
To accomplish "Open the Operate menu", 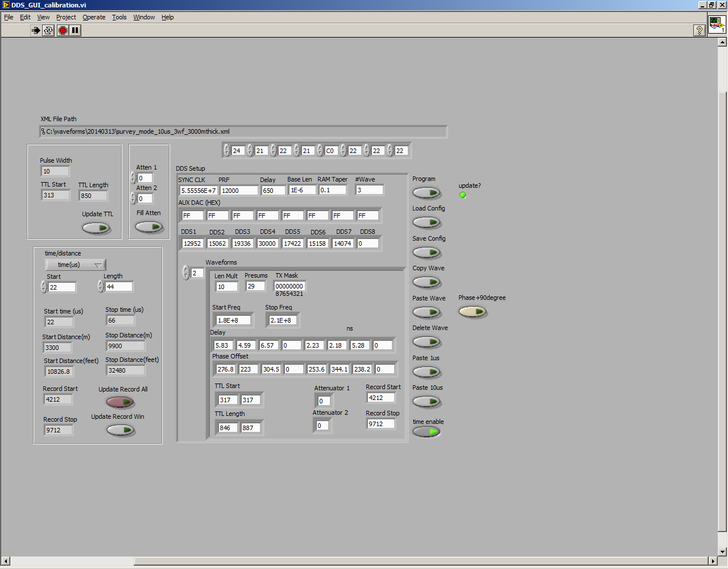I will tap(94, 17).
